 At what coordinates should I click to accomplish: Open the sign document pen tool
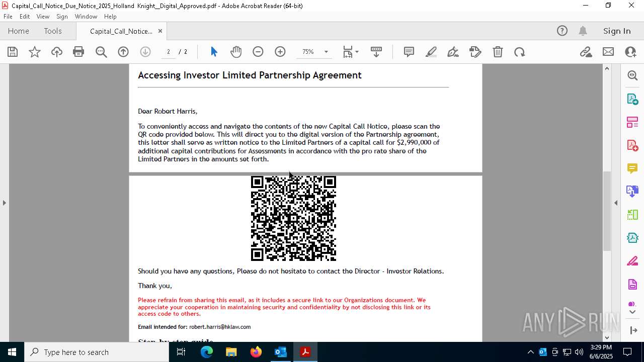(453, 52)
